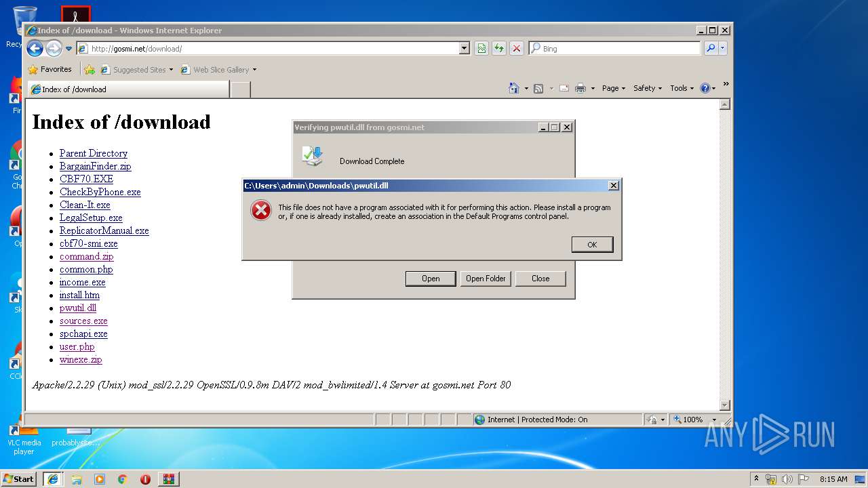Click the red error icon in dialog
The width and height of the screenshot is (868, 488).
click(261, 210)
